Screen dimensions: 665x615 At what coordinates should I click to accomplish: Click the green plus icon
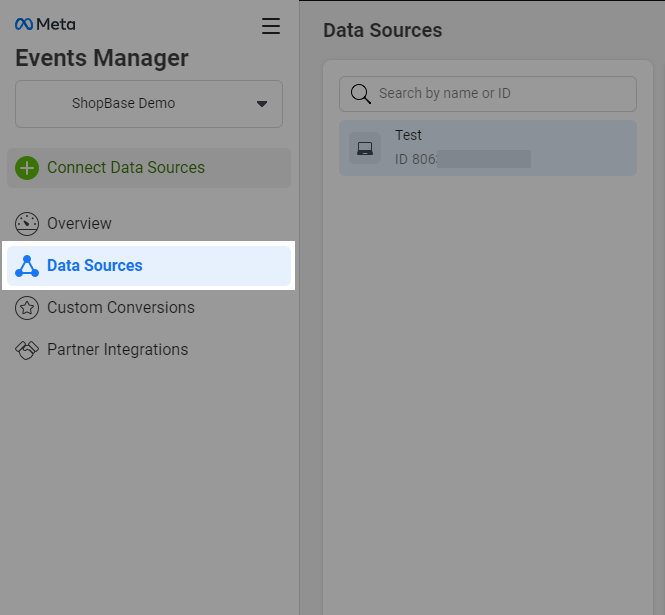tap(27, 168)
